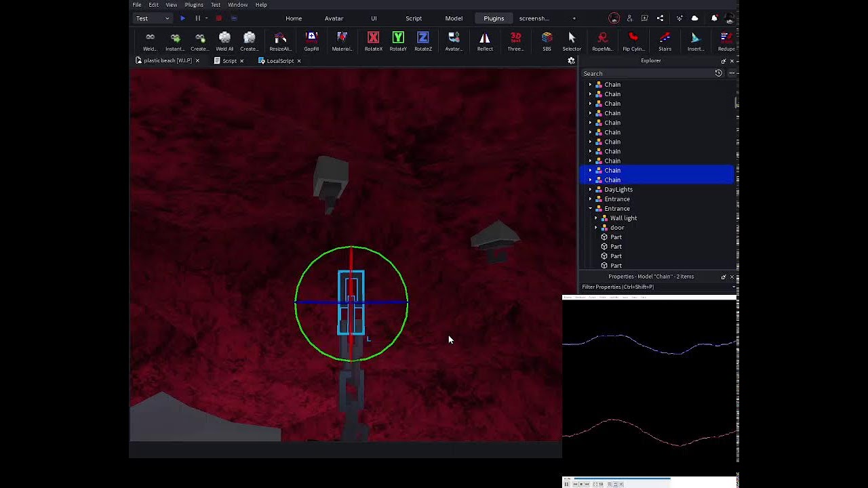Image resolution: width=868 pixels, height=488 pixels.
Task: Click the Explorer search history icon
Action: click(719, 73)
